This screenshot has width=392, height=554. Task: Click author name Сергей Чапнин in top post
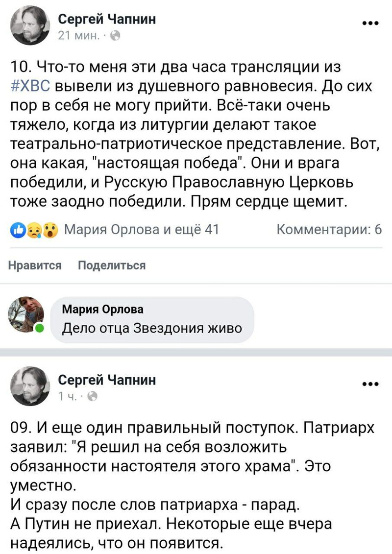[107, 19]
